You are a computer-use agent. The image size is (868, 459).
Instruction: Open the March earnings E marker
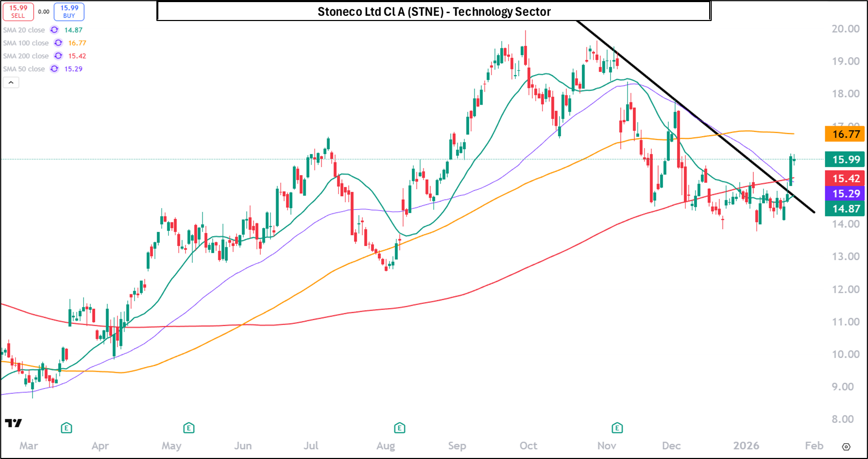(66, 428)
